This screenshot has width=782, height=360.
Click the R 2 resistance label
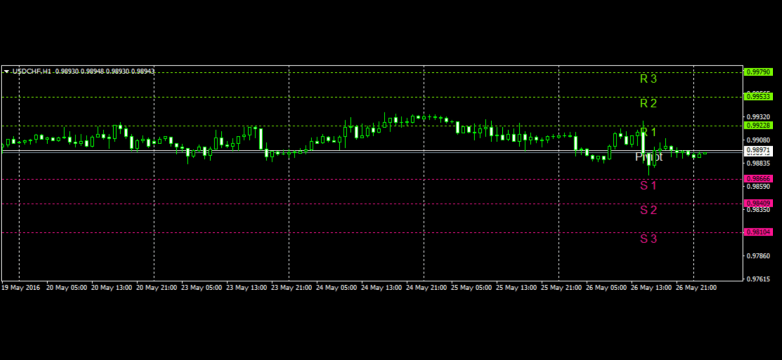click(x=648, y=103)
